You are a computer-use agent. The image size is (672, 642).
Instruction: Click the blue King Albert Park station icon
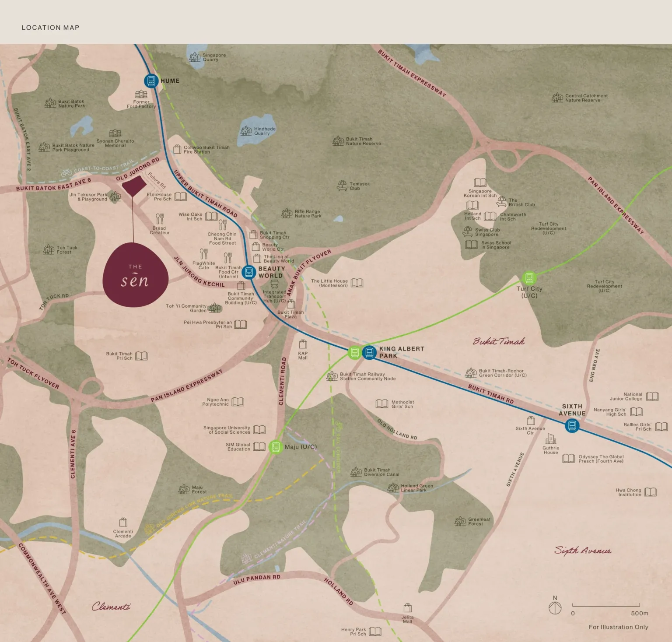coord(370,352)
